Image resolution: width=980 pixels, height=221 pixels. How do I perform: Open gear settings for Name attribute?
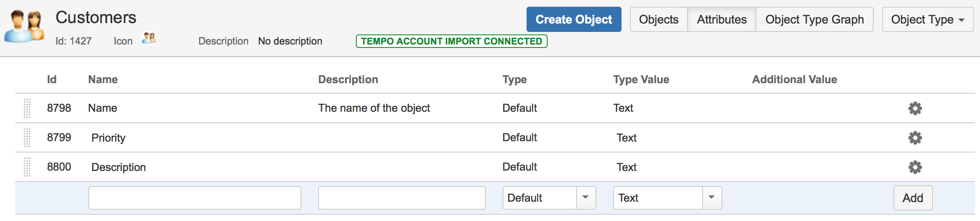[915, 108]
